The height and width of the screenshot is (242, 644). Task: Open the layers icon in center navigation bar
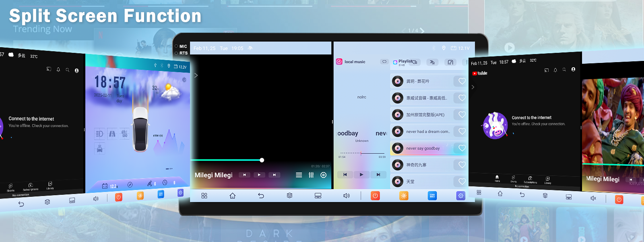click(289, 196)
